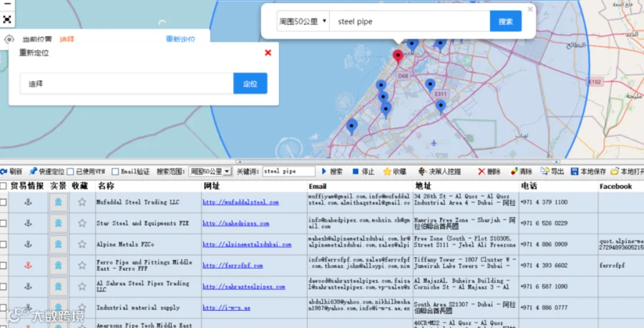Open street view icon for Ferro Pipe row
This screenshot has height=328, width=644.
coord(59,265)
